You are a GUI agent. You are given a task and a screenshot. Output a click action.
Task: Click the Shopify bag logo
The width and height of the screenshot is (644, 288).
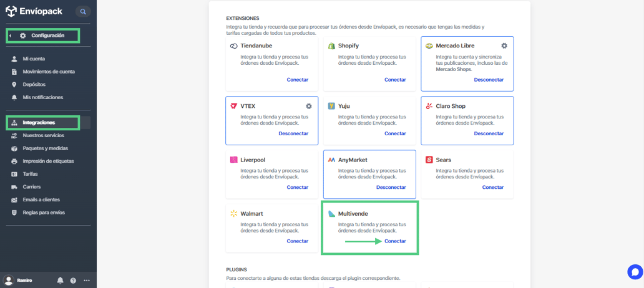tap(331, 46)
